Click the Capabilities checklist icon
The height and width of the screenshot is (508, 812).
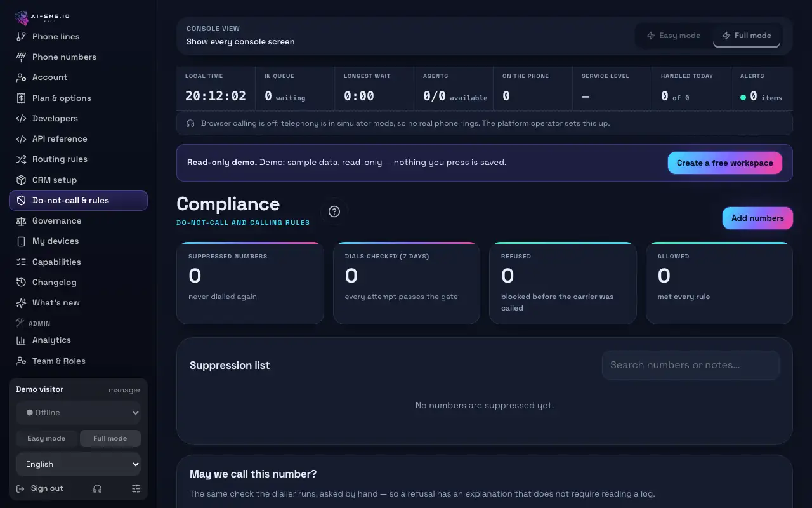click(x=21, y=262)
